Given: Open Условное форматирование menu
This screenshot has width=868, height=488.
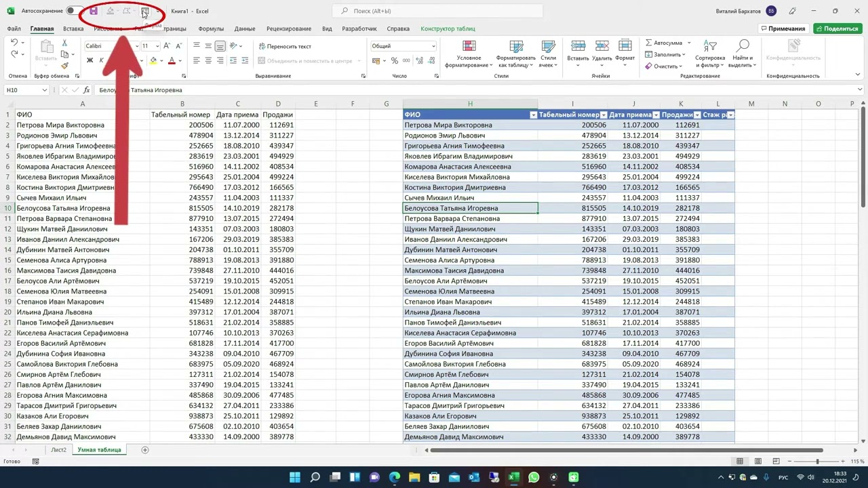Looking at the screenshot, I should 469,54.
